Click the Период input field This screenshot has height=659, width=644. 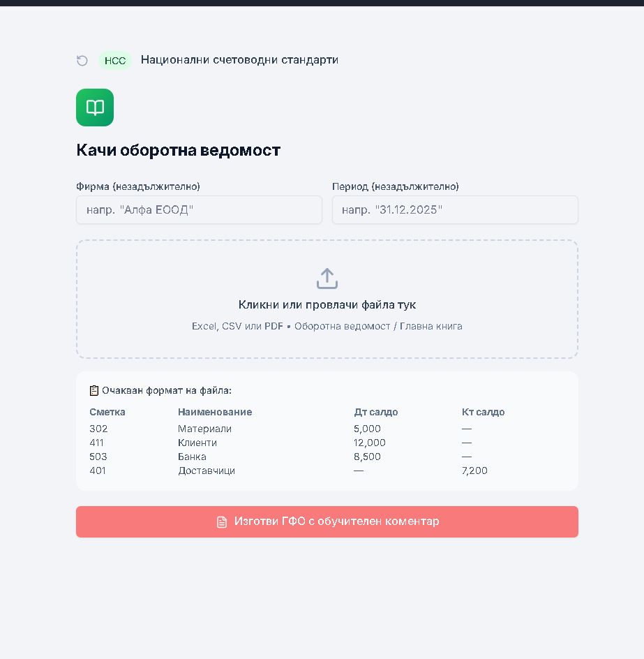455,209
